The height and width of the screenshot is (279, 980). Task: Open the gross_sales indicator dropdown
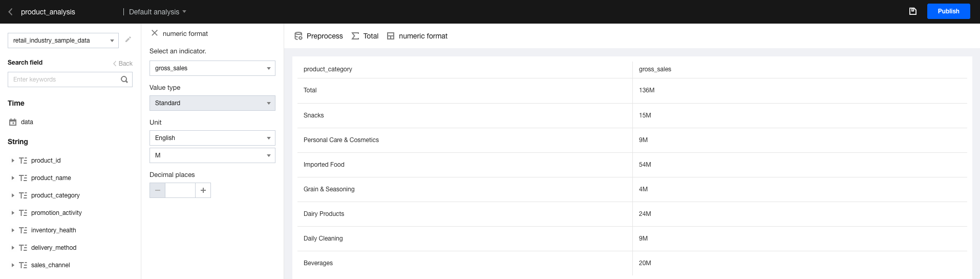(212, 68)
